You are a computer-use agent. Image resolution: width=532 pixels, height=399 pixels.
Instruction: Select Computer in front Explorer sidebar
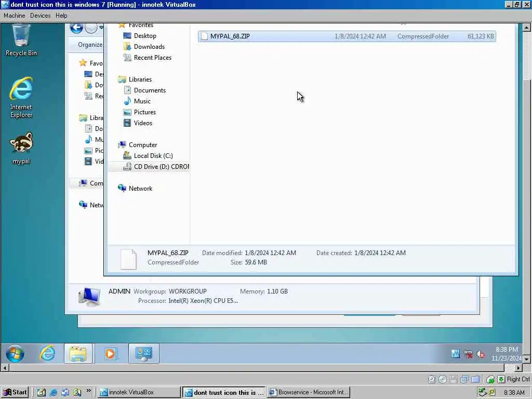[142, 145]
